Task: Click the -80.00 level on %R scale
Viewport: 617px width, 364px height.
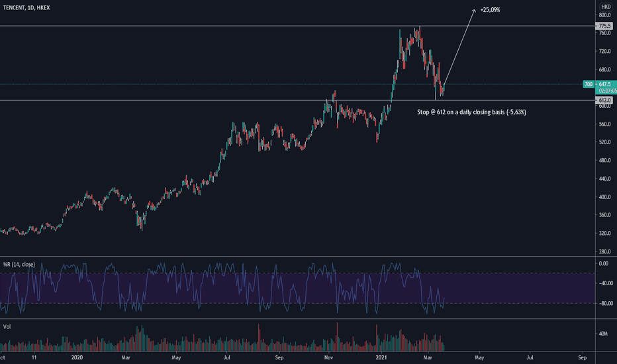Action: [x=606, y=303]
